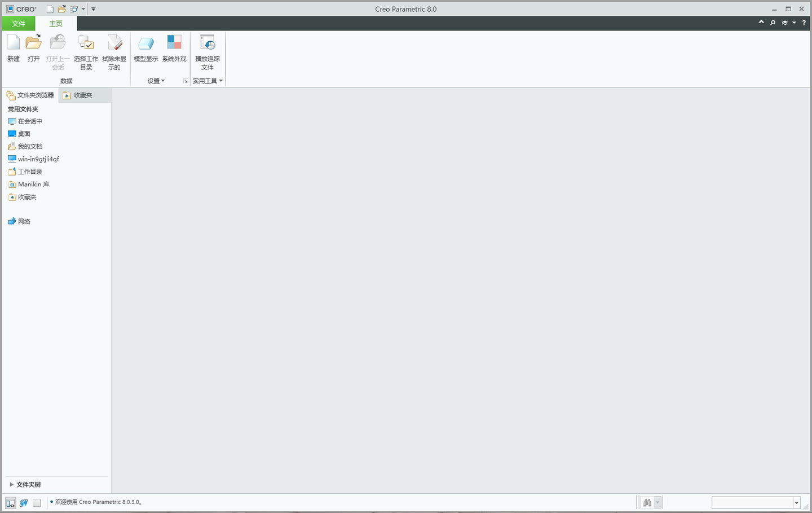Select 网络 (Network) entry
812x513 pixels.
click(x=19, y=221)
